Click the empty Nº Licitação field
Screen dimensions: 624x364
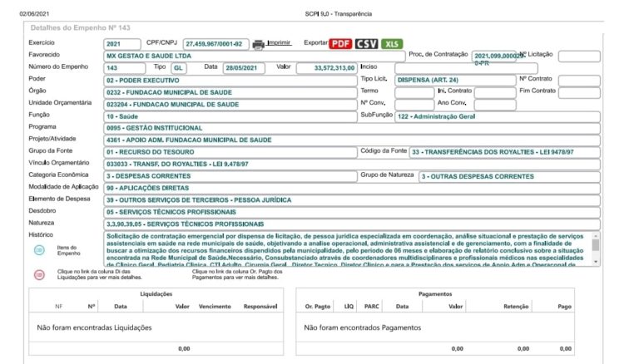point(579,56)
